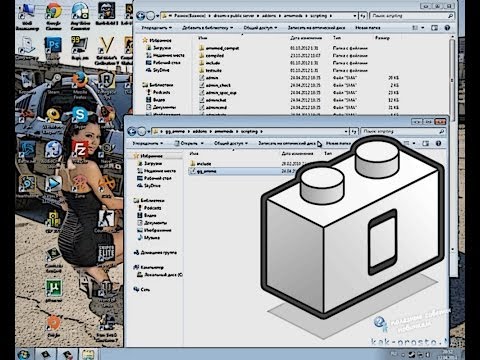
Task: Expand Add to library dropdown in back window
Action: coord(207,28)
